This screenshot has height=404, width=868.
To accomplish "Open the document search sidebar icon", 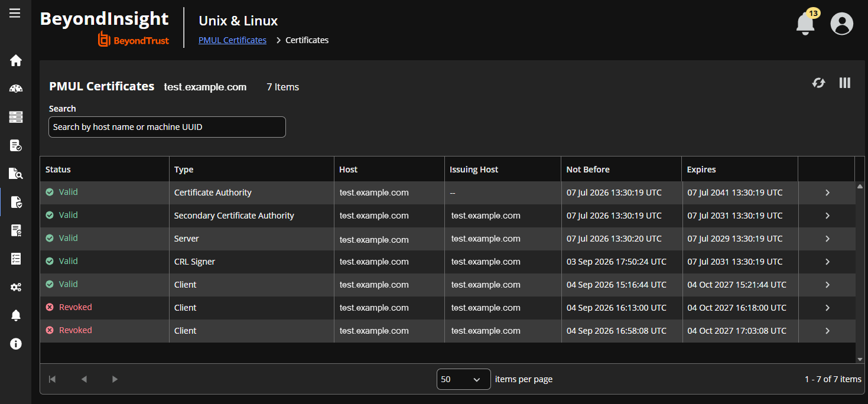I will (x=16, y=174).
